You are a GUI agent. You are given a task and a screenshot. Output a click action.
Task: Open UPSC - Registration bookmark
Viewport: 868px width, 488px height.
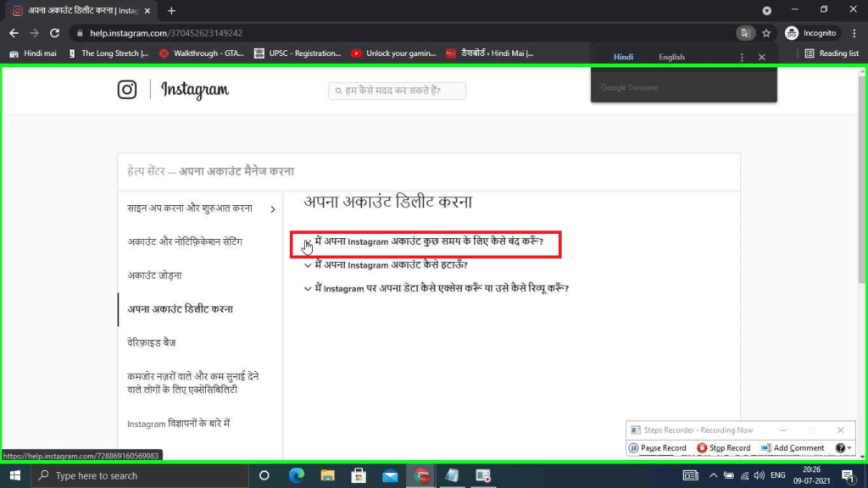298,53
